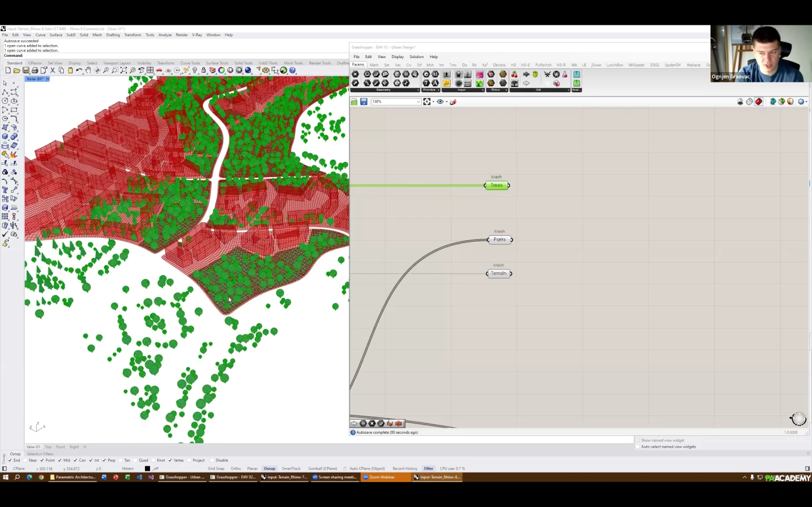Image resolution: width=812 pixels, height=507 pixels.
Task: Toggle Grid Snap in status bar
Action: pos(216,469)
